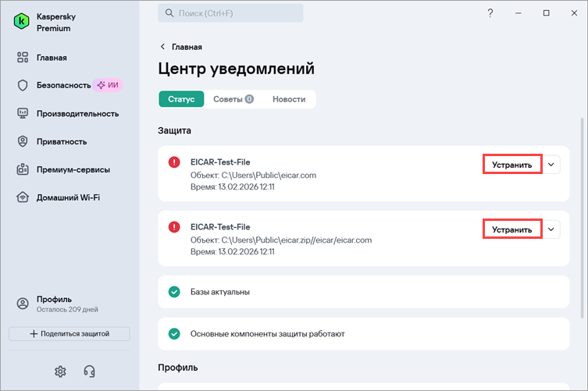Click the vertical scrollbar of notification list
The height and width of the screenshot is (391, 588).
tap(582, 219)
